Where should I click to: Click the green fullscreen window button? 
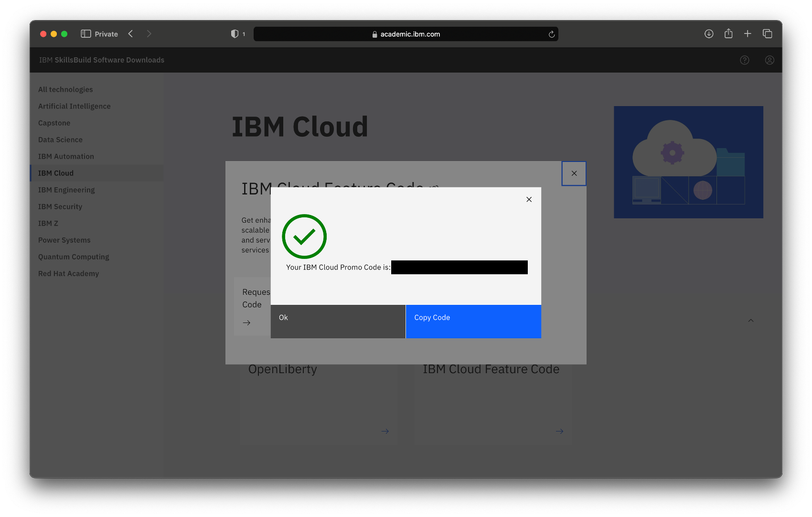[64, 34]
